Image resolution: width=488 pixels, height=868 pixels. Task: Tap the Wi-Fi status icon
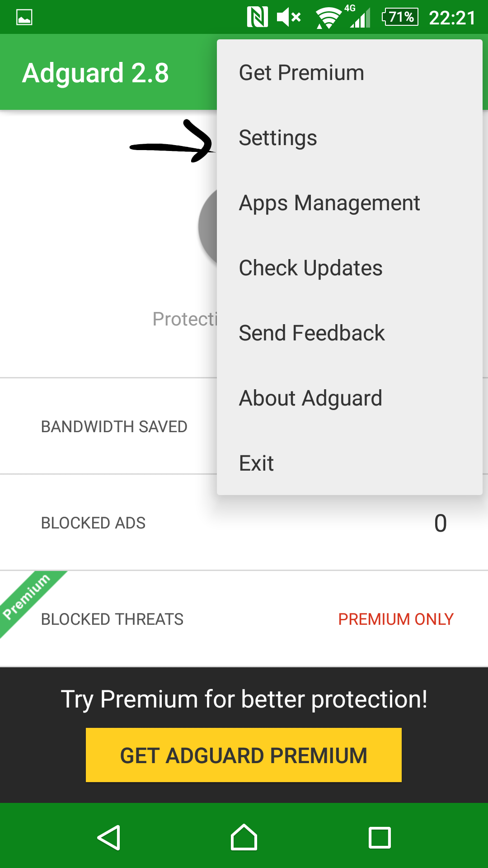pos(328,18)
